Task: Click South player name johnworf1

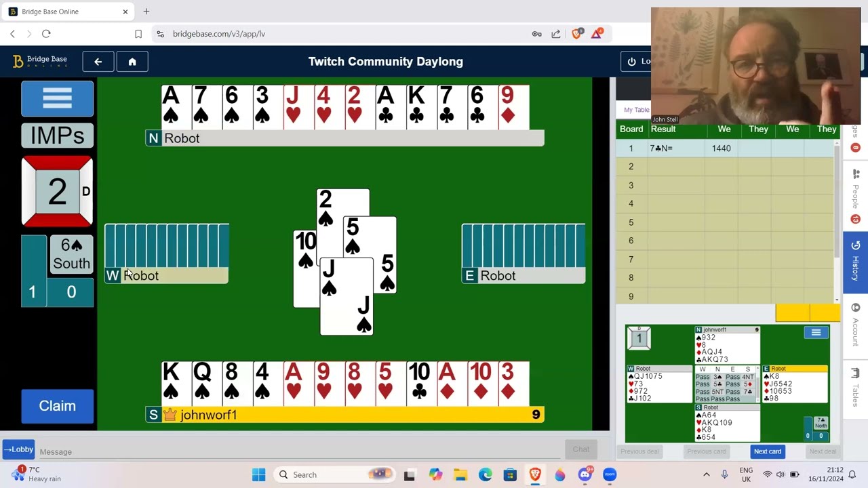Action: pyautogui.click(x=209, y=415)
